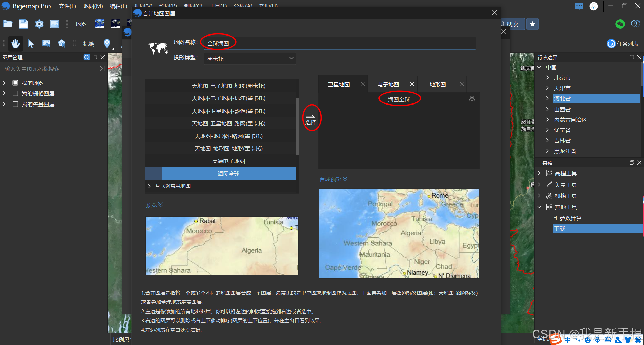Collapse the 中国 tree node

coord(539,67)
